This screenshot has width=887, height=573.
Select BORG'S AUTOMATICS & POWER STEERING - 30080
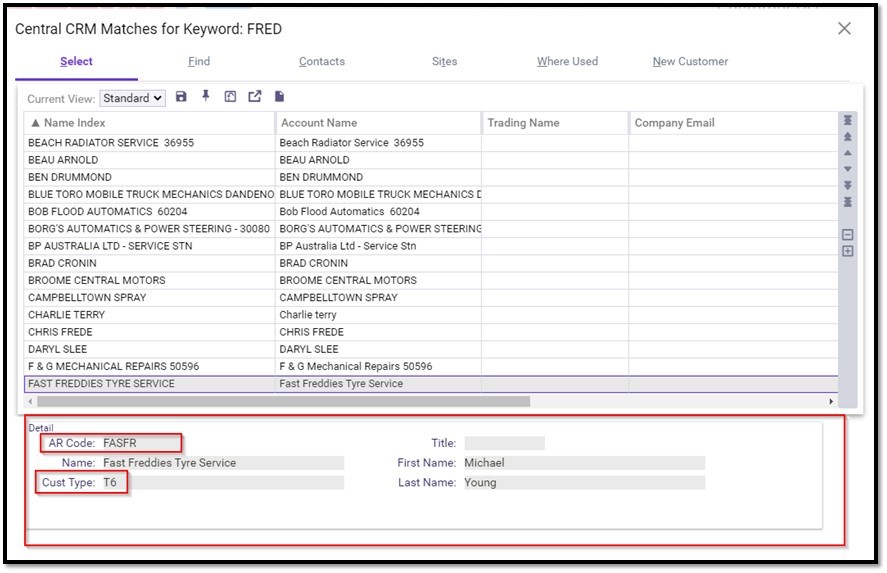tap(149, 229)
